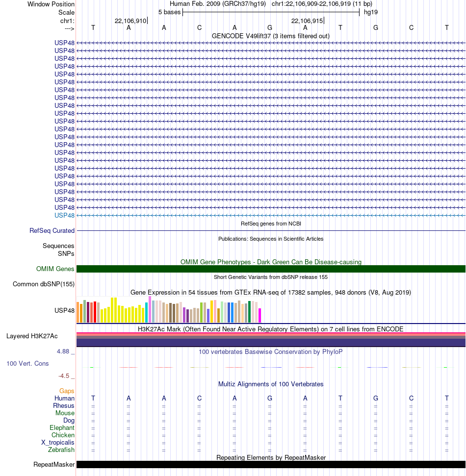Open the GTEx Gene Expression track title

pyautogui.click(x=271, y=292)
